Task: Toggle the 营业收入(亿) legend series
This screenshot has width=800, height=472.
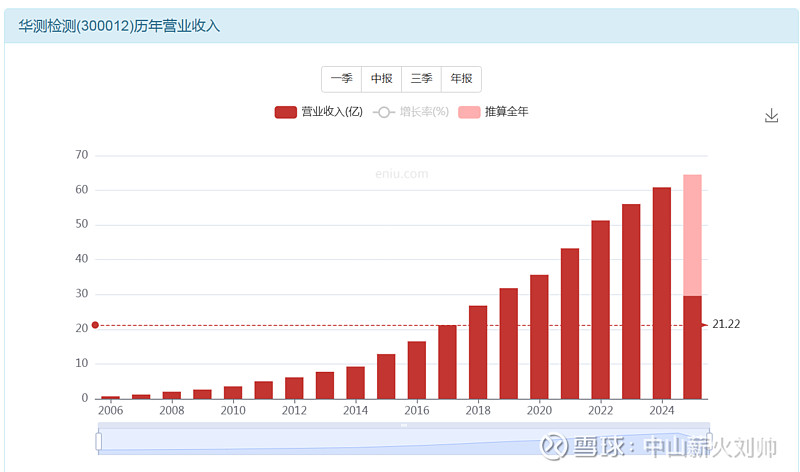Action: point(318,112)
